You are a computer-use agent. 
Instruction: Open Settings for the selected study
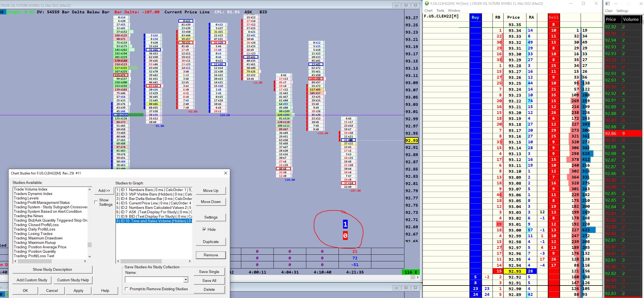coord(211,217)
